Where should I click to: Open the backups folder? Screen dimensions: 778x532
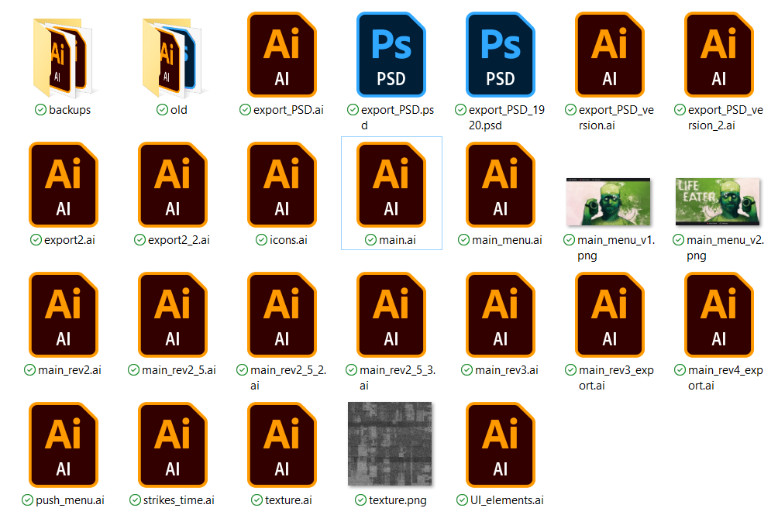click(64, 54)
